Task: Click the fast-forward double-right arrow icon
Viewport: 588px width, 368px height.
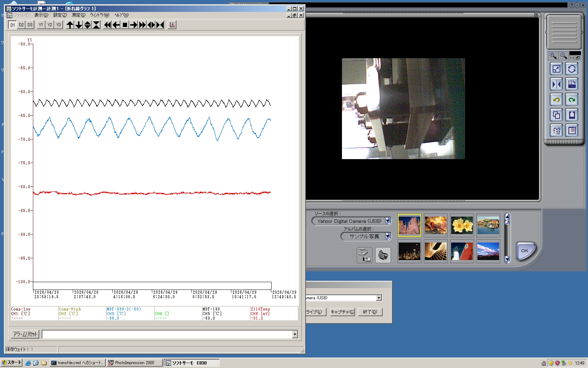Action: pos(142,25)
